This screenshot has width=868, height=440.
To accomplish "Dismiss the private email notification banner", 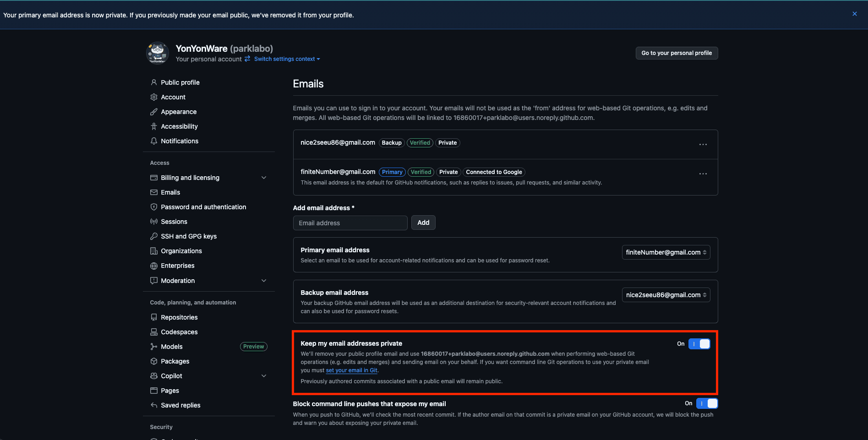I will [x=854, y=14].
